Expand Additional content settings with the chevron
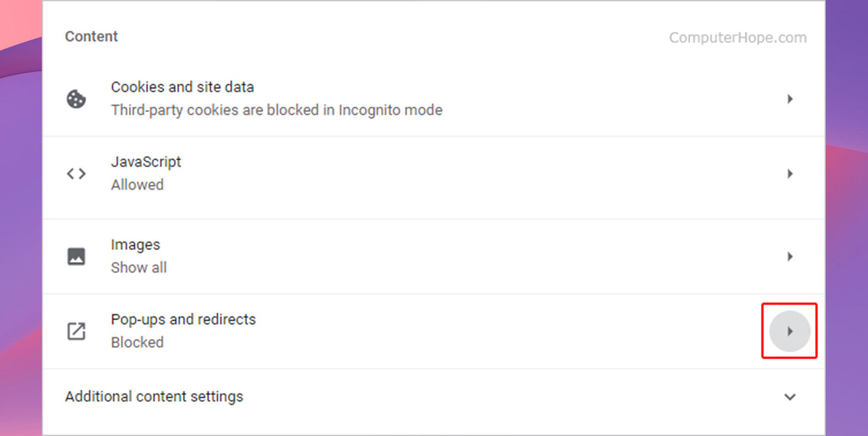868x436 pixels. tap(789, 397)
